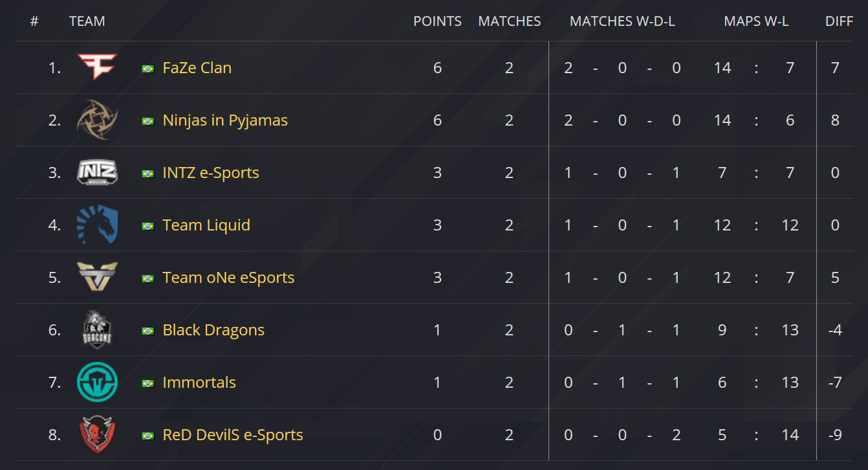Screen dimensions: 868x470
Task: Click the Team oNe eSports logo
Action: (97, 277)
